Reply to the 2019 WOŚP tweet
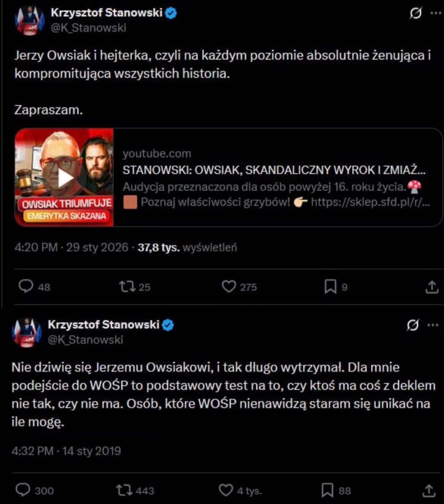Screen dimensions: 444x504 [x=23, y=490]
